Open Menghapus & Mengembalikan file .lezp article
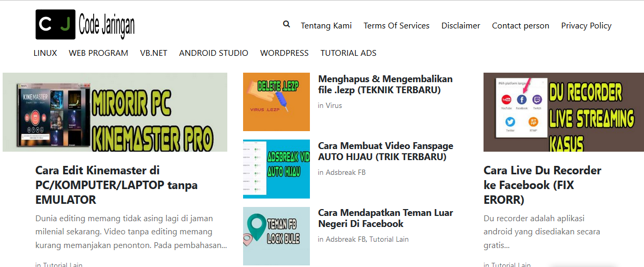Screen dimensions: 644x267 (x=385, y=84)
